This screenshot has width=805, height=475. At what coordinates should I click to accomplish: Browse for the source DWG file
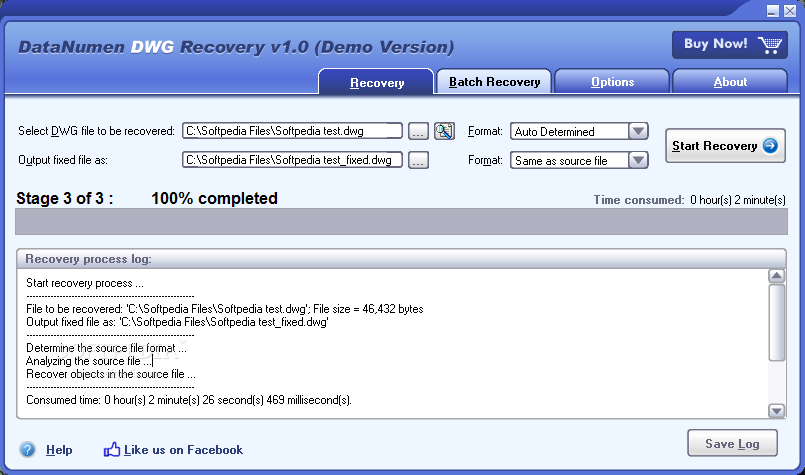[418, 131]
